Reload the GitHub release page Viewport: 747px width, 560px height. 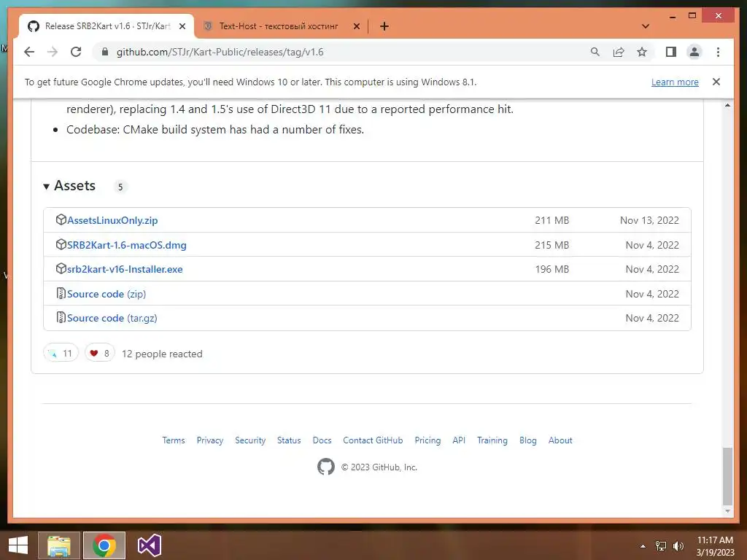(x=76, y=52)
